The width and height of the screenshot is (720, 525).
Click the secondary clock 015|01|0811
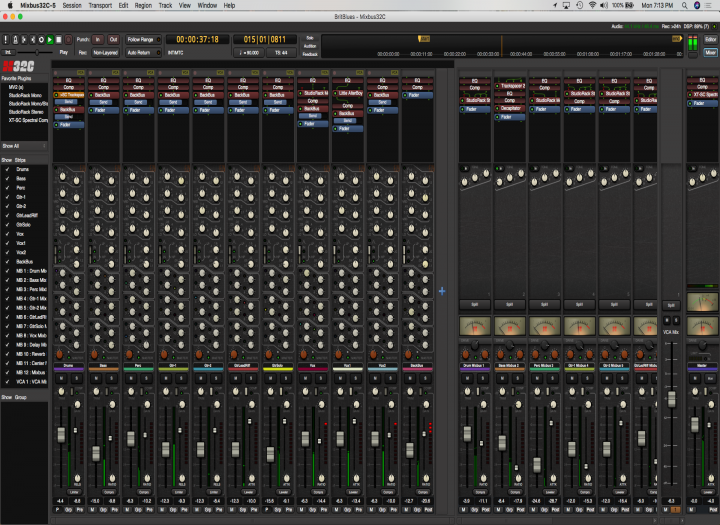tap(264, 40)
